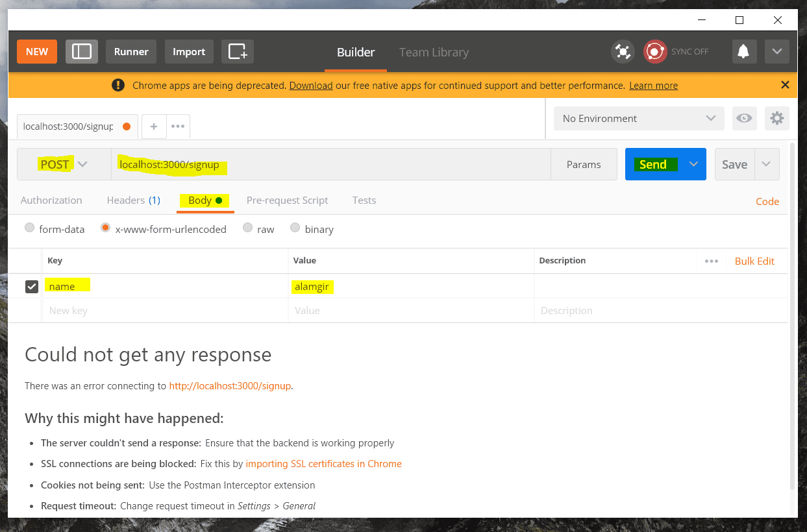Open the Team Library tab
This screenshot has height=532, width=807.
(x=434, y=53)
